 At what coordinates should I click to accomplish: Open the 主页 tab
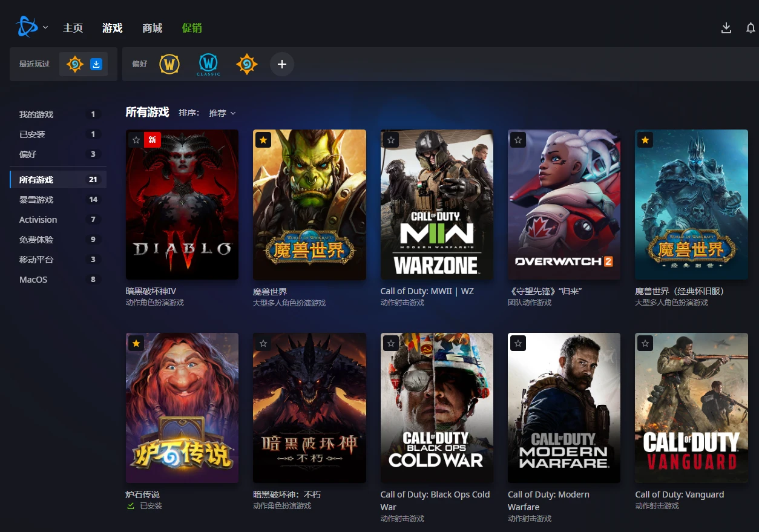coord(73,28)
